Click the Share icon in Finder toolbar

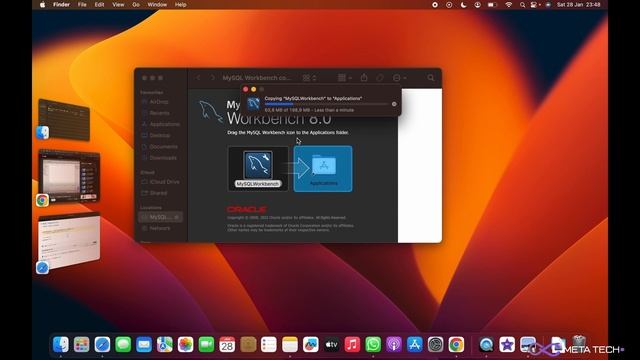tap(364, 78)
